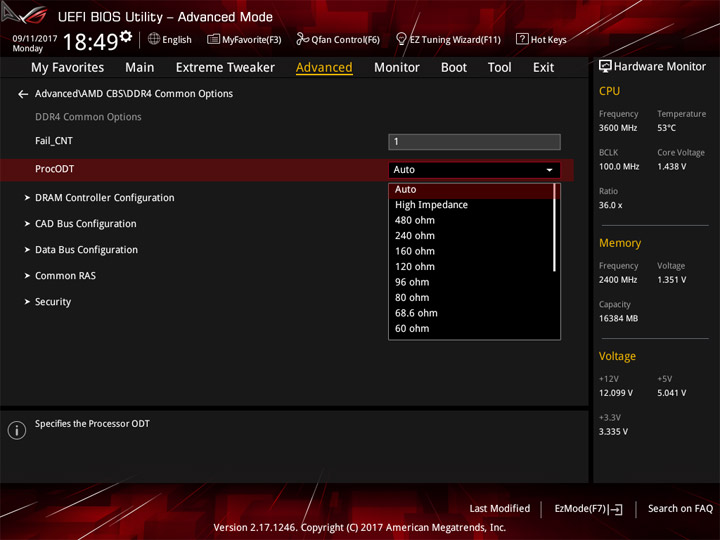Choose 60 ohm option
Screen dimensions: 720x540
coord(471,329)
